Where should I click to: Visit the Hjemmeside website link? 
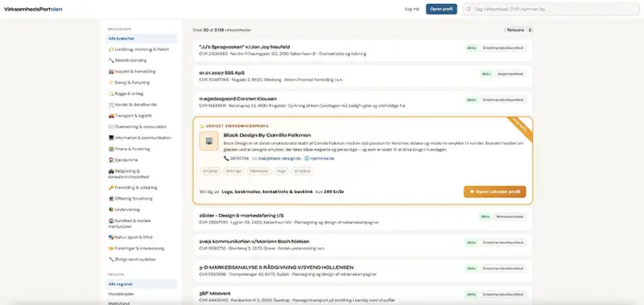[x=319, y=158]
